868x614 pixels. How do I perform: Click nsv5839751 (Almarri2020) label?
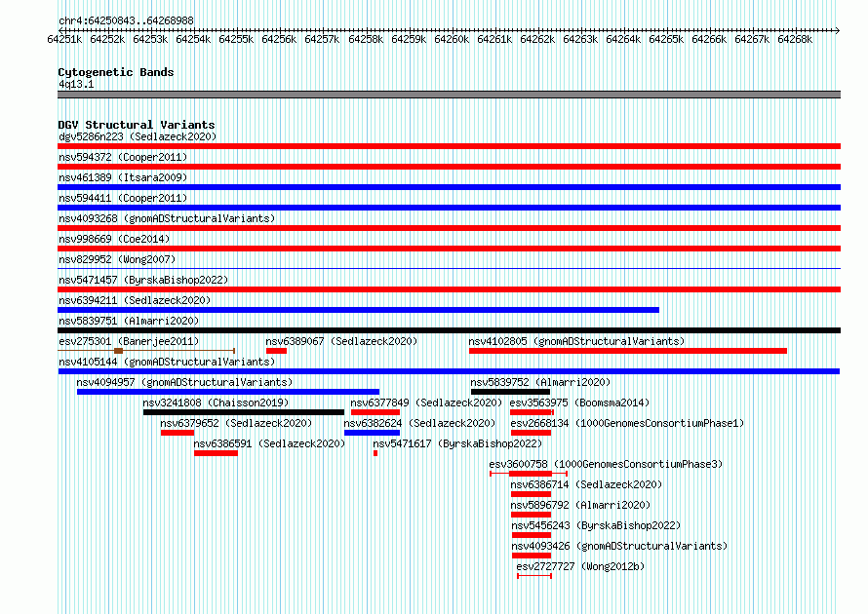(x=129, y=321)
